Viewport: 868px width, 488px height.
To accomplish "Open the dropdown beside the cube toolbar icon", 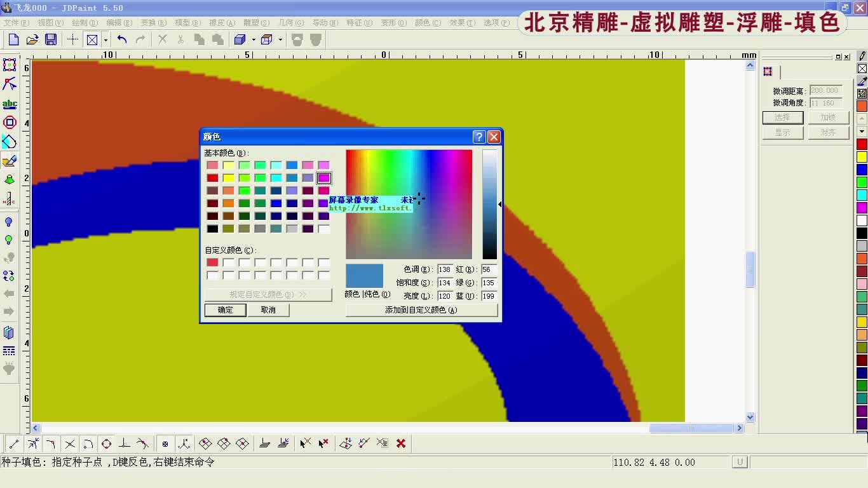I will tap(253, 39).
